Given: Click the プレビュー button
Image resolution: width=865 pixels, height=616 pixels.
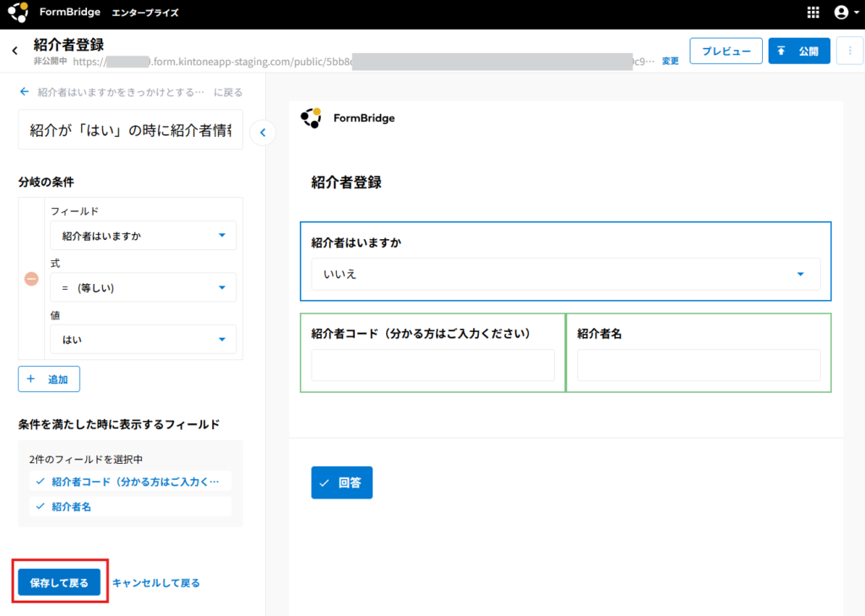Looking at the screenshot, I should (x=726, y=51).
